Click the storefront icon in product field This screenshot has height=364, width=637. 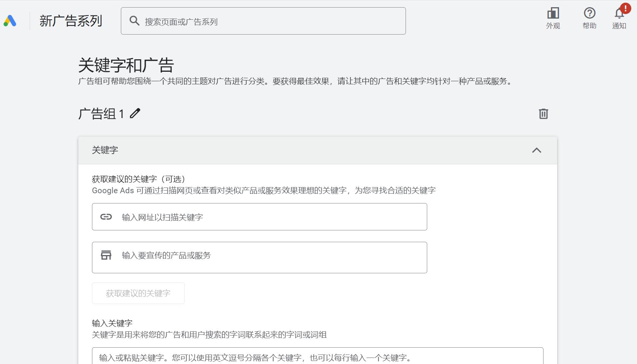coord(106,255)
